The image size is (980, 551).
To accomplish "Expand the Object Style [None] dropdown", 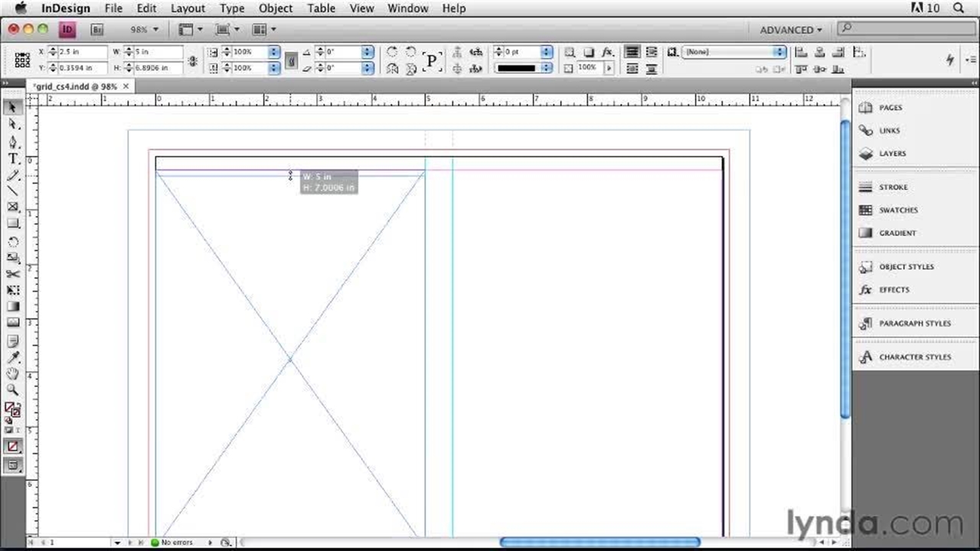I will tap(779, 51).
